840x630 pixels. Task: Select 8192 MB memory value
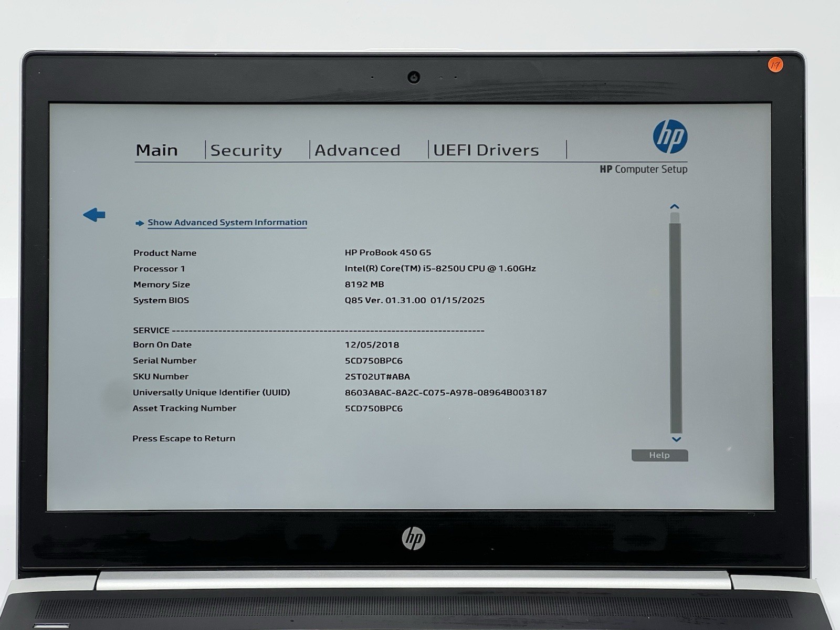pos(364,284)
